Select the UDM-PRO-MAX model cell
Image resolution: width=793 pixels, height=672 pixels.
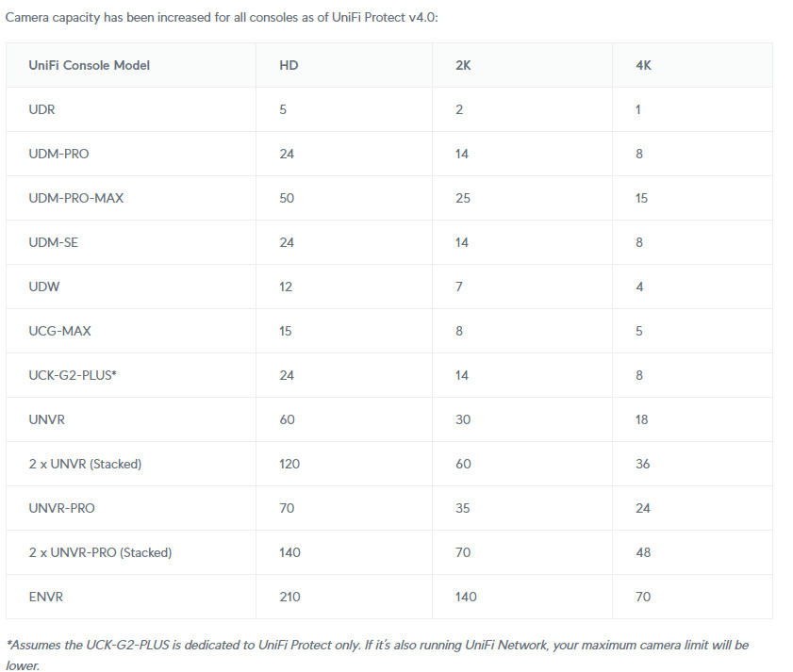click(x=75, y=198)
